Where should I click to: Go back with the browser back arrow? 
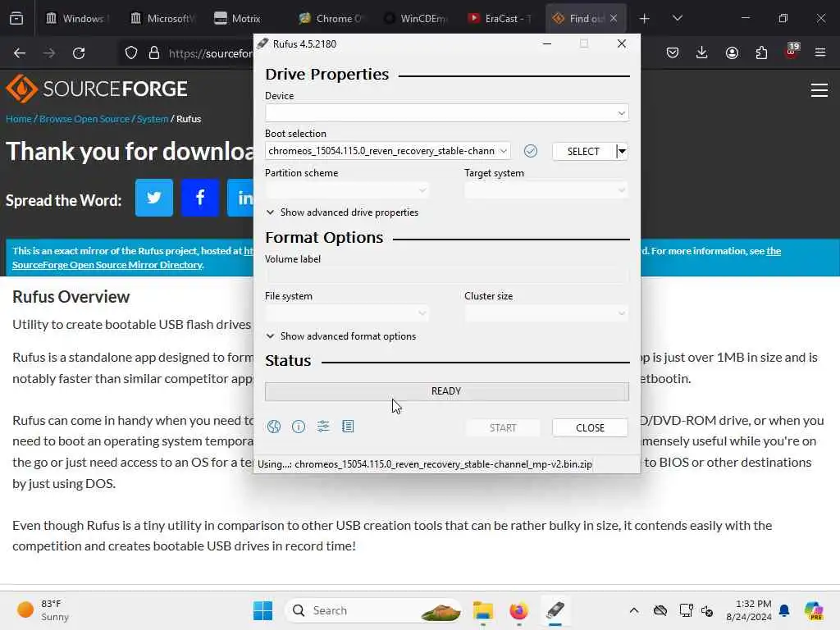[x=20, y=53]
